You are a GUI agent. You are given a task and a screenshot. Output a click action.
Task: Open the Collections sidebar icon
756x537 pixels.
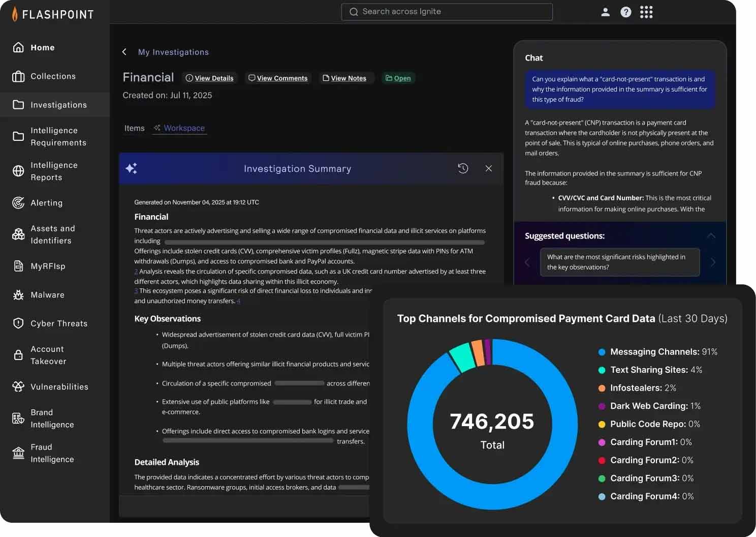18,76
